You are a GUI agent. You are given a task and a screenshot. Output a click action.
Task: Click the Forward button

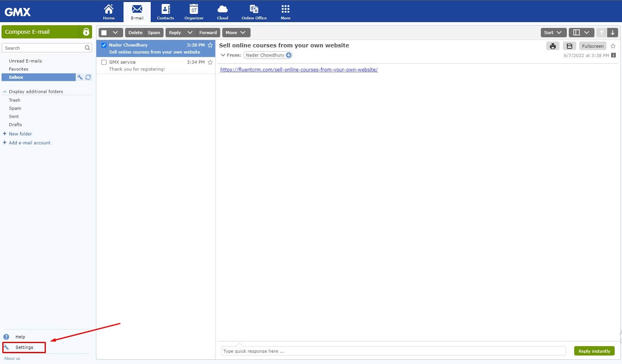pyautogui.click(x=208, y=33)
